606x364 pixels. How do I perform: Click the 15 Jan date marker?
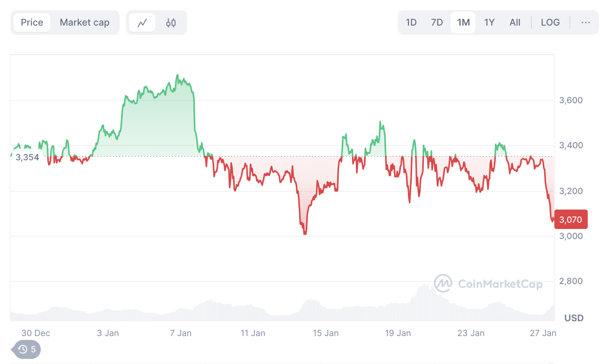(326, 333)
